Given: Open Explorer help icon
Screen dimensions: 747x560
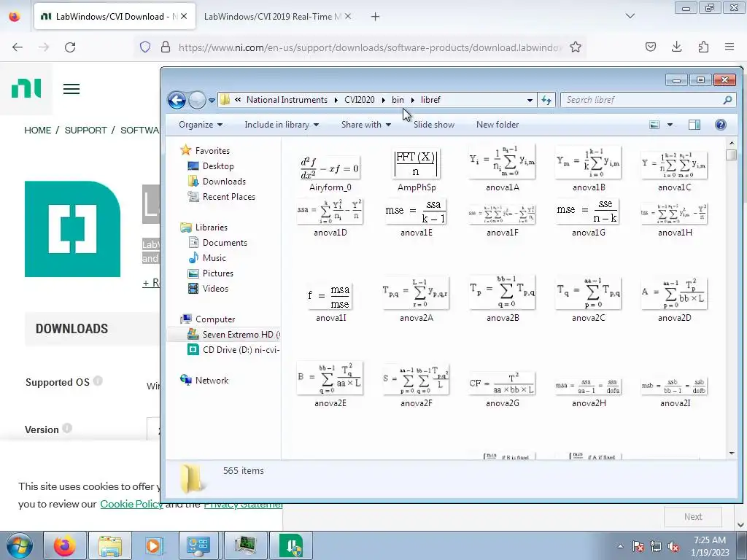Looking at the screenshot, I should (720, 125).
